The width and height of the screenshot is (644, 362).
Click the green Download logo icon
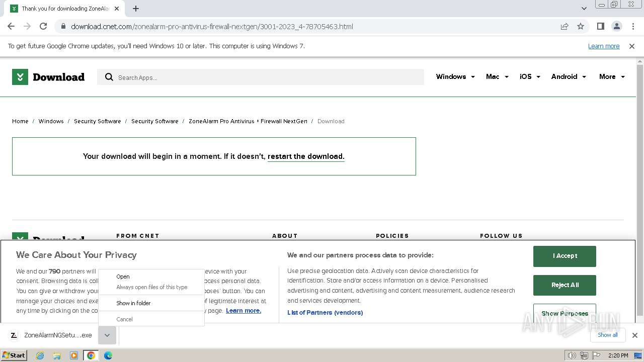pyautogui.click(x=20, y=77)
